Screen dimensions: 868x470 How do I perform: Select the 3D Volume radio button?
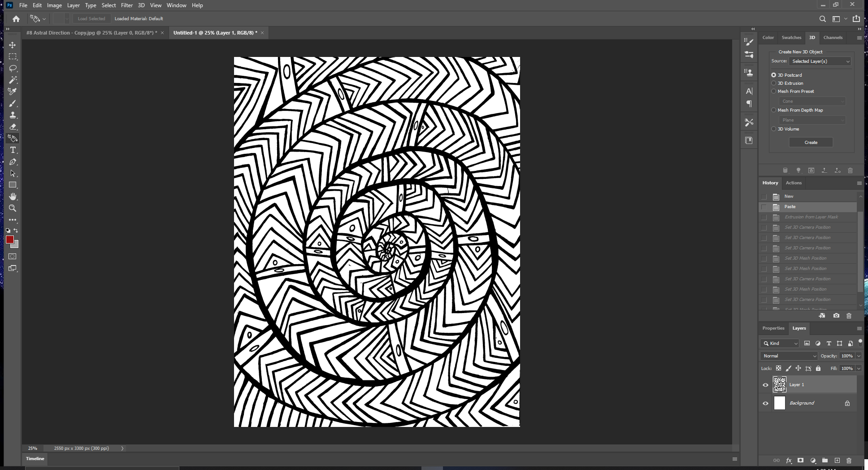pos(773,129)
